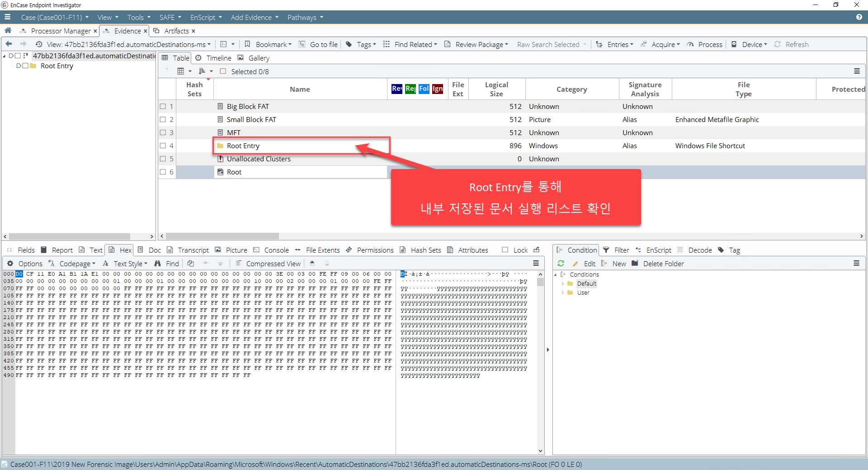868x470 pixels.
Task: Click the green Report column swatch
Action: 410,89
